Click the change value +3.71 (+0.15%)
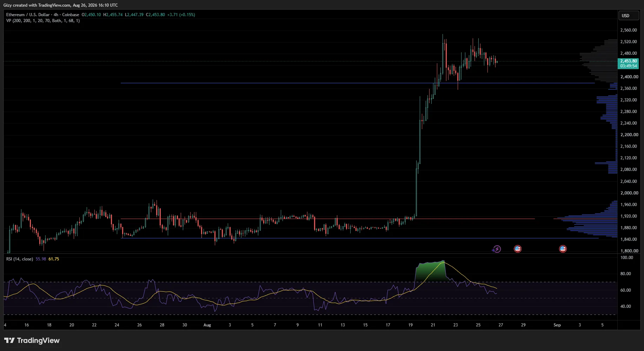644x351 pixels. [x=181, y=15]
